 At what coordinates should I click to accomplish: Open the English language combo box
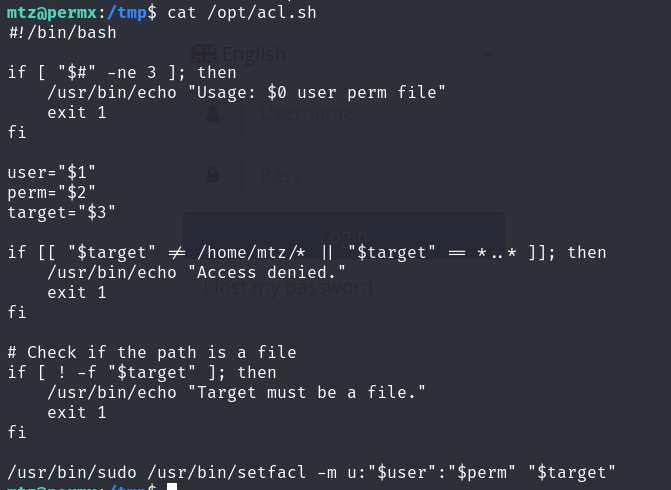344,54
